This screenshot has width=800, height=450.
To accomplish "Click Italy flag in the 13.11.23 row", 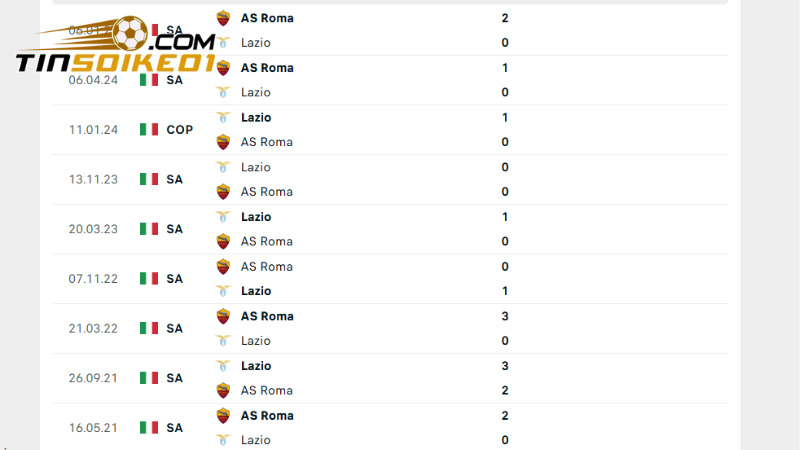I will click(x=149, y=179).
